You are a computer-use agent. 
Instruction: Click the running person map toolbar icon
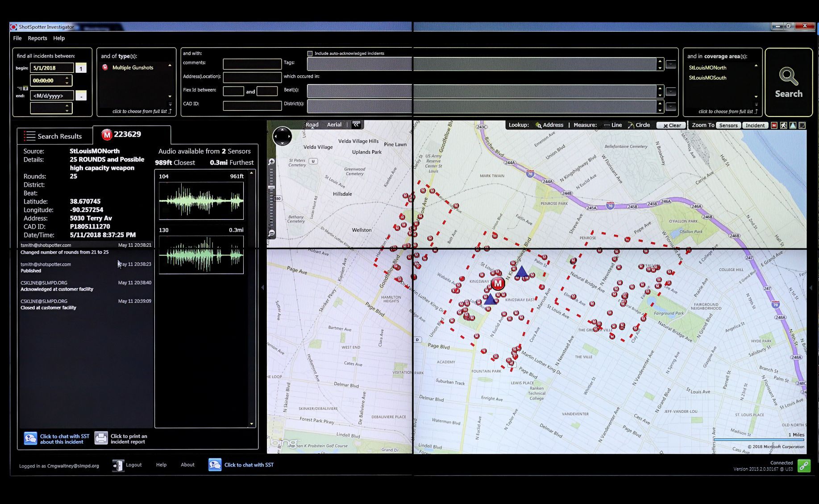(x=783, y=125)
